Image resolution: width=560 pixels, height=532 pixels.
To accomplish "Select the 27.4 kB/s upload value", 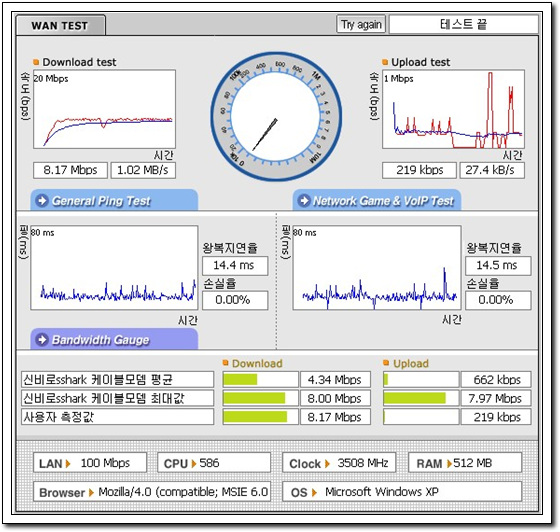I will click(492, 170).
